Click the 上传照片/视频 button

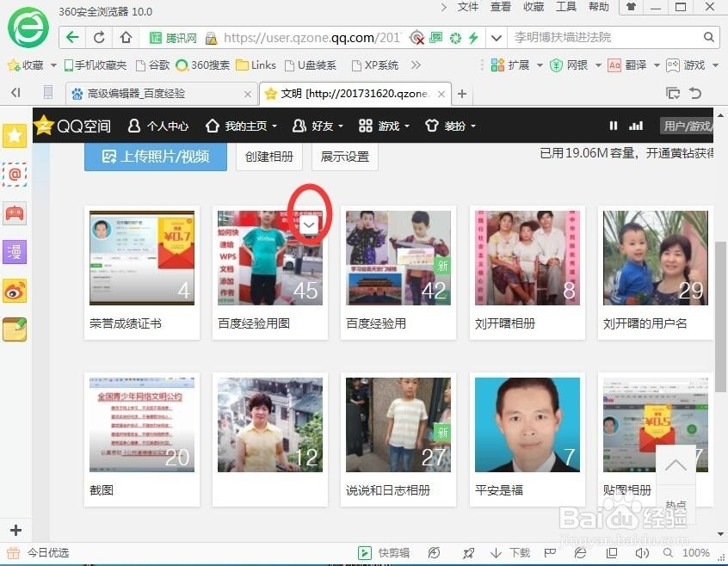[155, 157]
